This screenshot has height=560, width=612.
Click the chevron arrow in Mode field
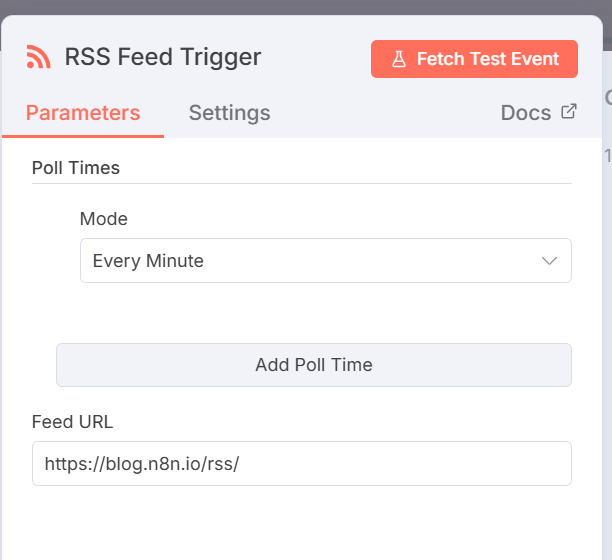[549, 261]
